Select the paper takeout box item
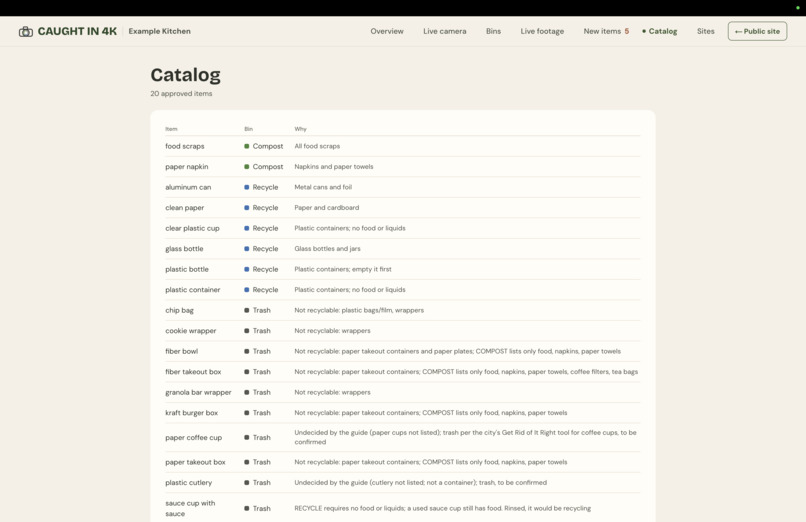 [x=195, y=463]
